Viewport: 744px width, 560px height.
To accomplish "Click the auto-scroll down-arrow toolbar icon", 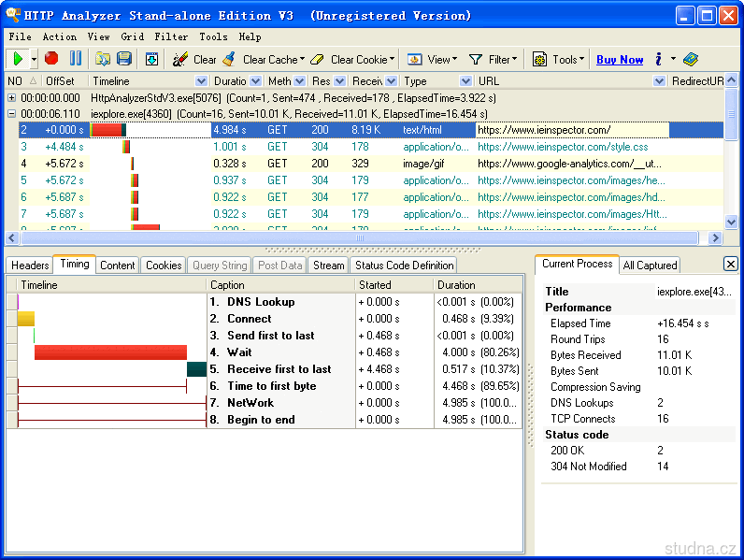I will coord(151,59).
